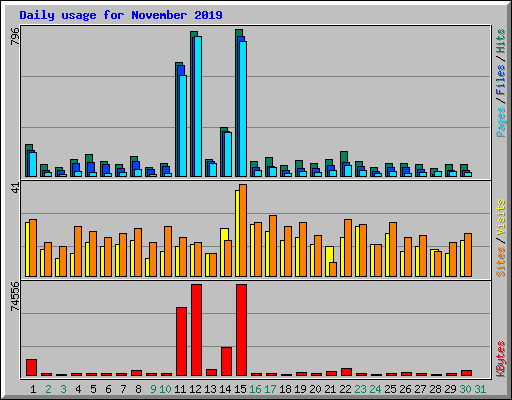Click day label 6 on the axis
This screenshot has height=400, width=512.
(x=108, y=389)
